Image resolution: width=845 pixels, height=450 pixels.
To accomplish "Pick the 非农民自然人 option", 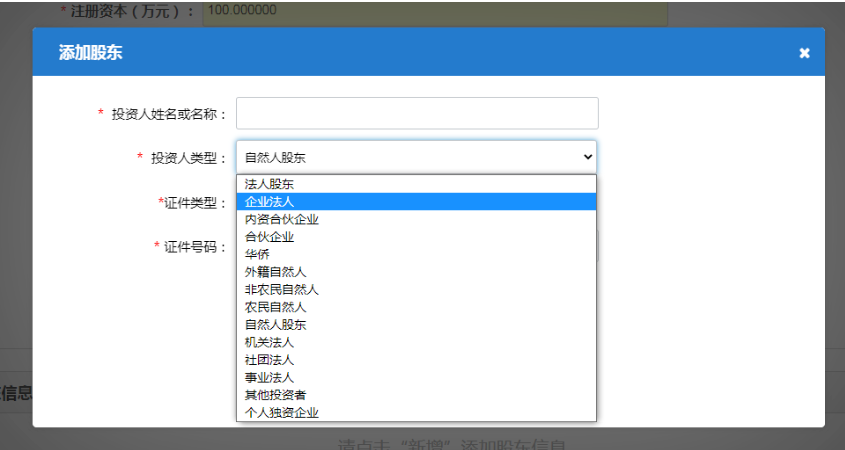I will [x=281, y=289].
